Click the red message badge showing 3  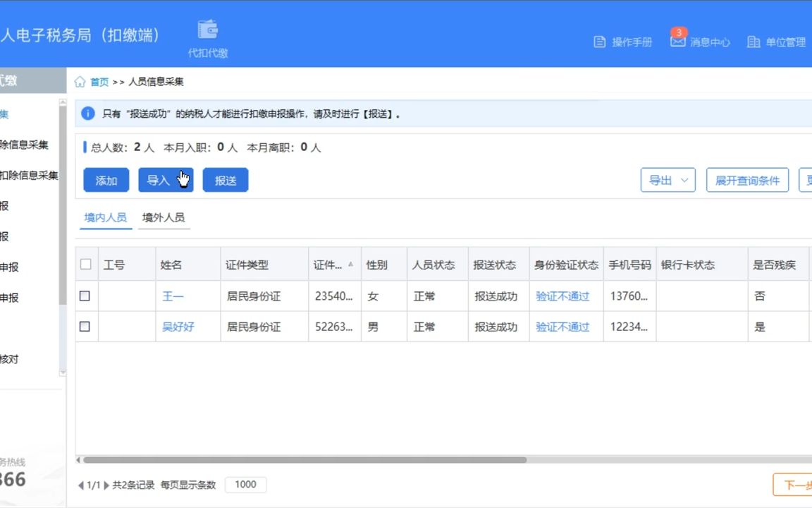pos(678,32)
